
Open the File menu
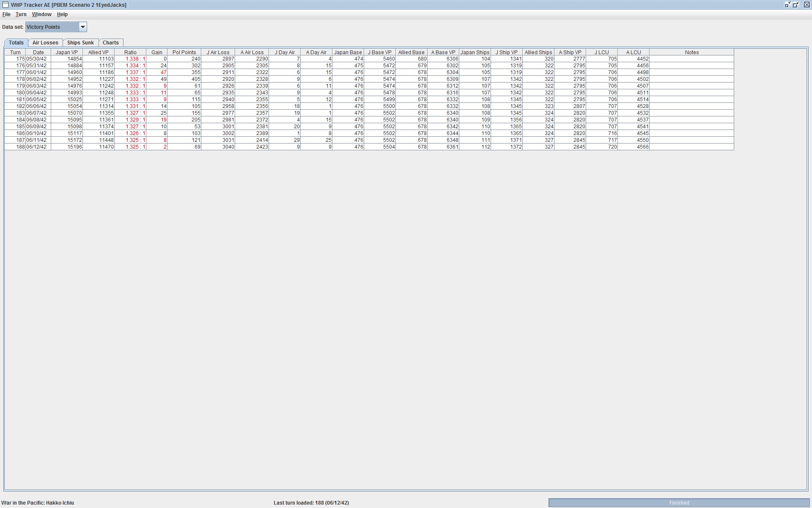[x=6, y=14]
